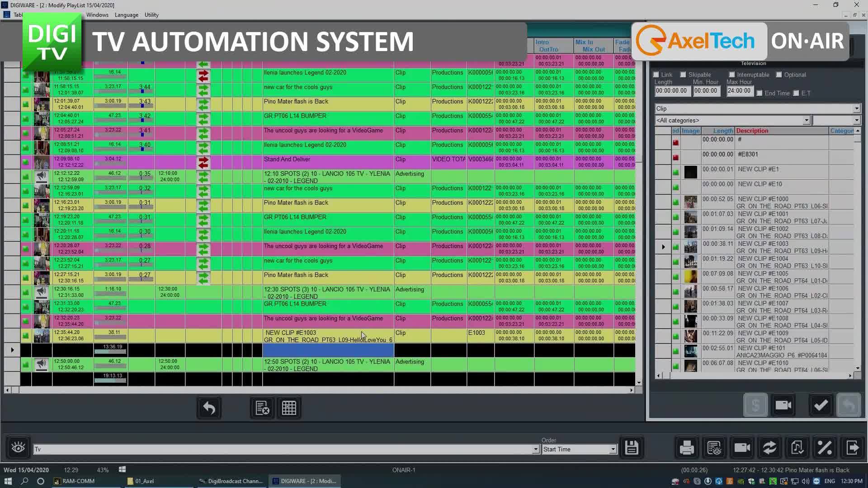Image resolution: width=868 pixels, height=488 pixels.
Task: Sort clips by Description column header
Action: [x=782, y=131]
